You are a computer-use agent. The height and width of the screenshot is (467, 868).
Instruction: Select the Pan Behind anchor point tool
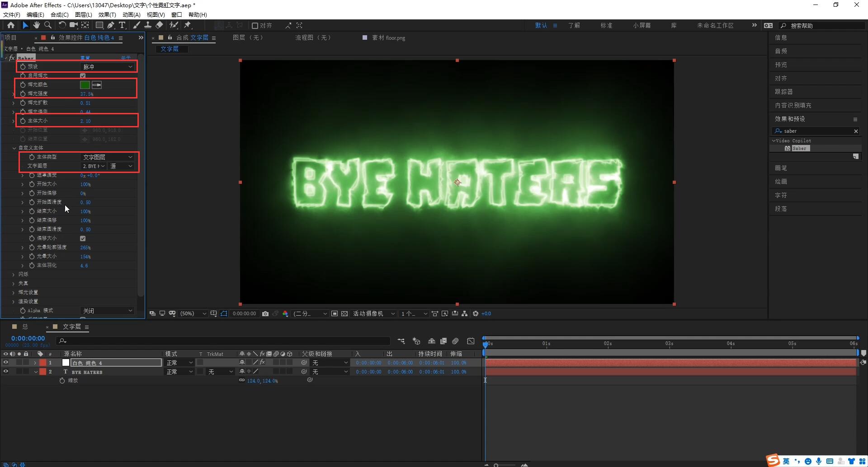(x=85, y=25)
